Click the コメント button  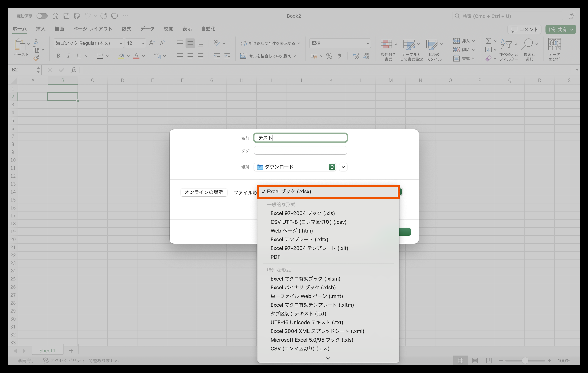(524, 30)
